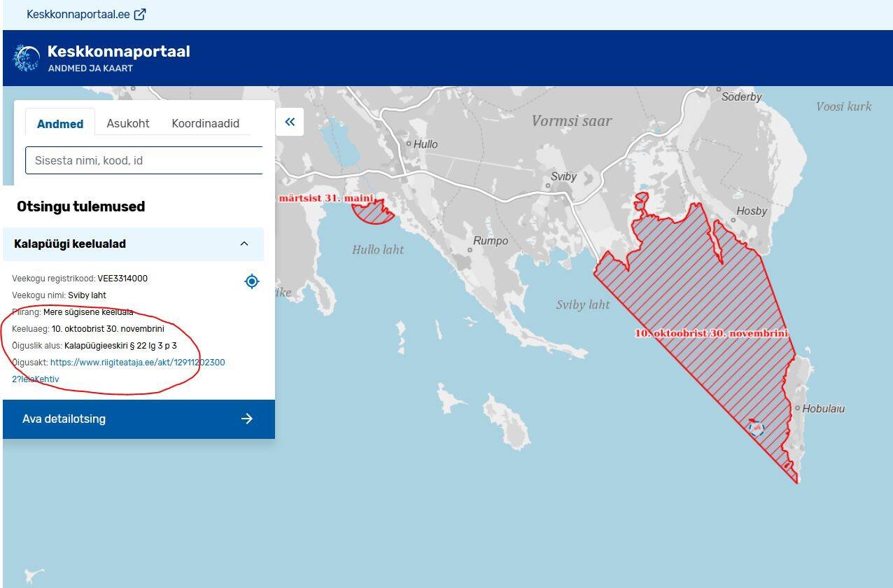The image size is (893, 588).
Task: Select the Koordinaadid tab
Action: click(205, 123)
